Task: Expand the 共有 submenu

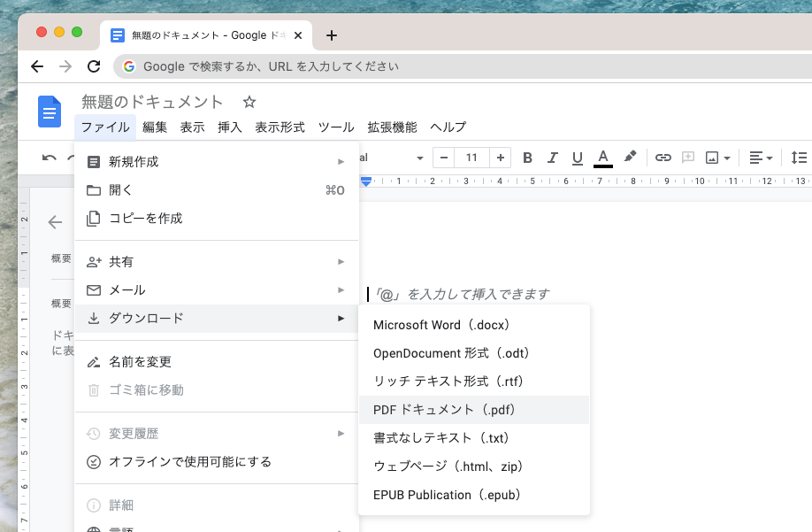Action: click(217, 262)
